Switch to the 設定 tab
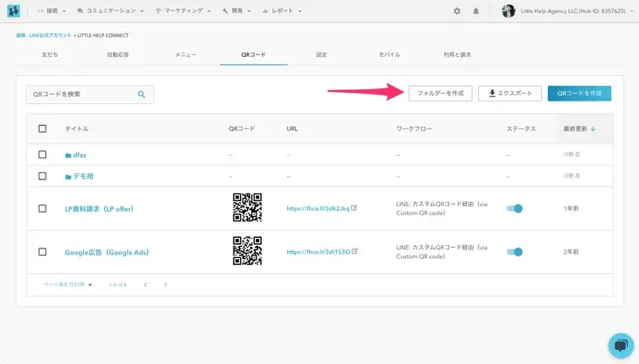This screenshot has height=364, width=639. (321, 55)
